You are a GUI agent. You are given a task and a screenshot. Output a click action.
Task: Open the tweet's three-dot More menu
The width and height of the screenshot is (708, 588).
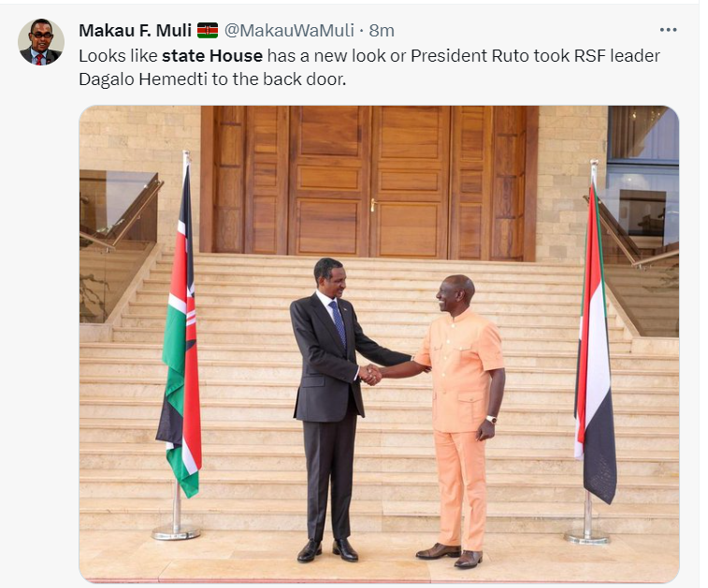(667, 30)
